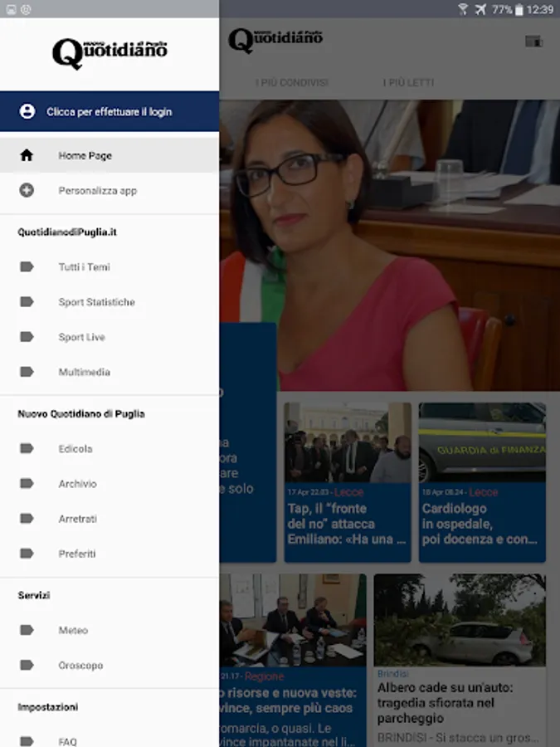Open the featured photo of woman in glasses
Viewport: 560px width, 747px height.
point(390,246)
